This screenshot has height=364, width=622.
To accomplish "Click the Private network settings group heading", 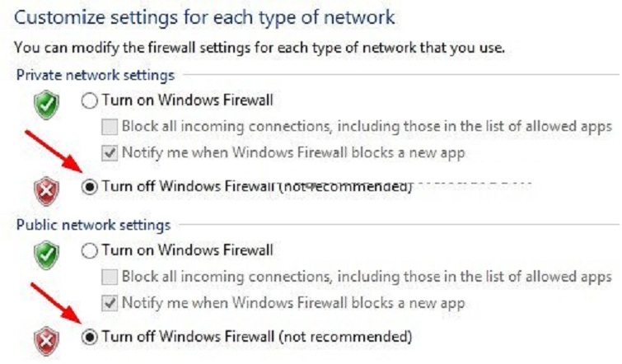I will coord(96,75).
